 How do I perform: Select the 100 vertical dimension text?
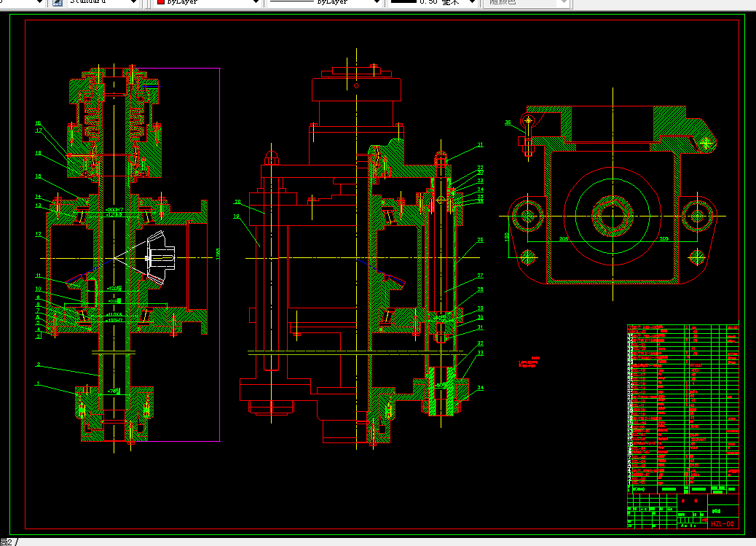tap(507, 237)
